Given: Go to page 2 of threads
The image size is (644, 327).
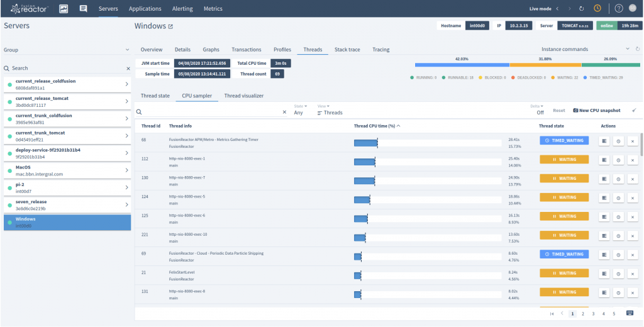Looking at the screenshot, I should point(583,314).
